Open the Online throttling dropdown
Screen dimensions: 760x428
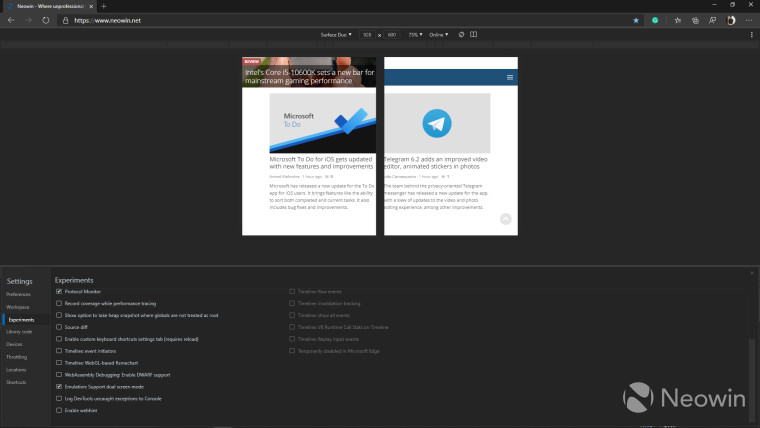tap(439, 35)
